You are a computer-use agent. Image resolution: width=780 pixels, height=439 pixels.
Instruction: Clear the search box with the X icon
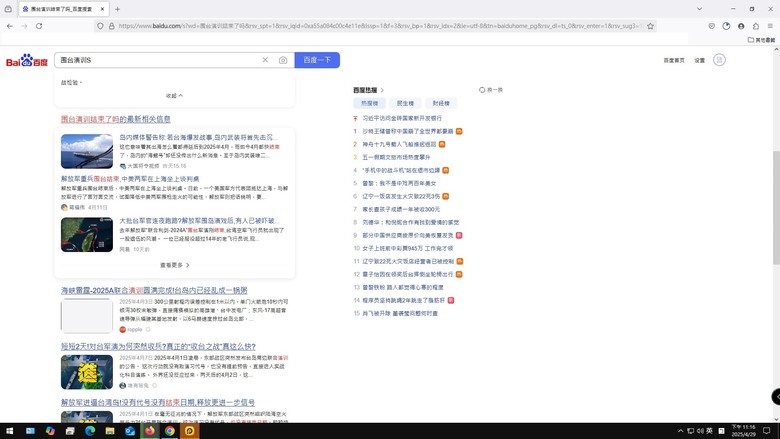[265, 60]
